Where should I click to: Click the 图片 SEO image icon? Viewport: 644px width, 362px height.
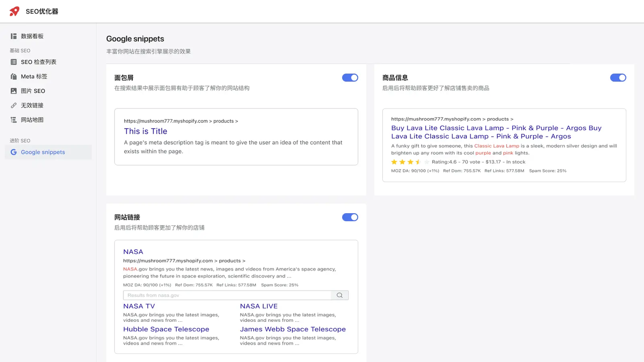tap(14, 91)
